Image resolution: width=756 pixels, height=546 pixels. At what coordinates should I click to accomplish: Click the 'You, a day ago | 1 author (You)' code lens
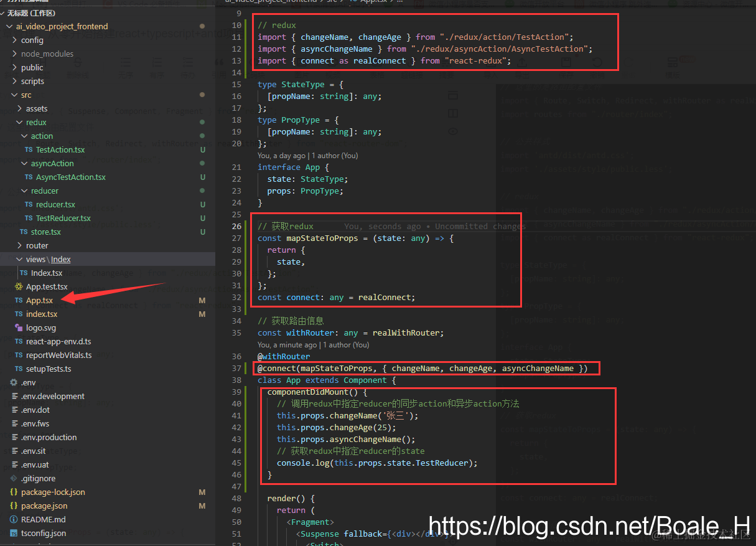point(307,156)
